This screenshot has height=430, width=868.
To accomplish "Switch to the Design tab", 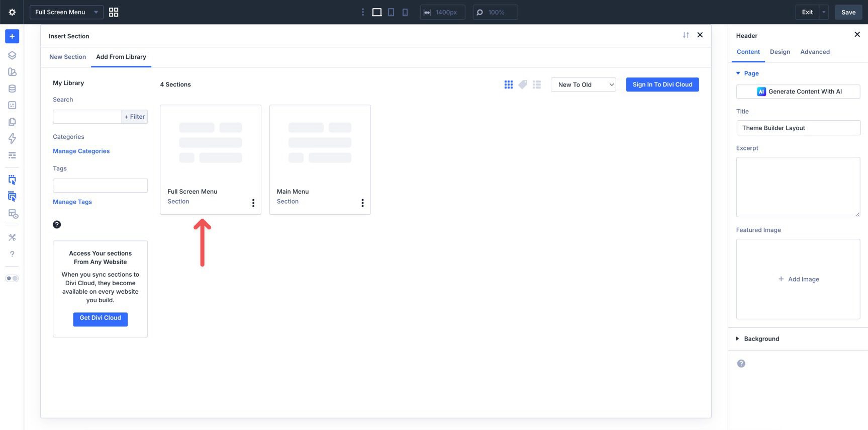I will [780, 52].
